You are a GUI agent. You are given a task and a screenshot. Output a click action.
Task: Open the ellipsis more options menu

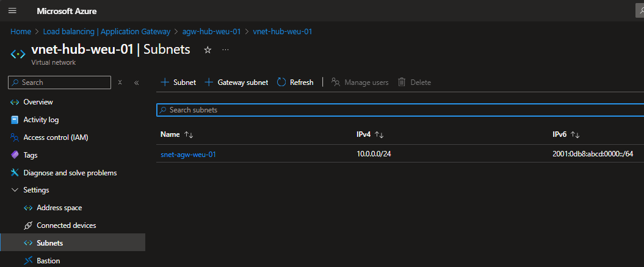coord(225,50)
